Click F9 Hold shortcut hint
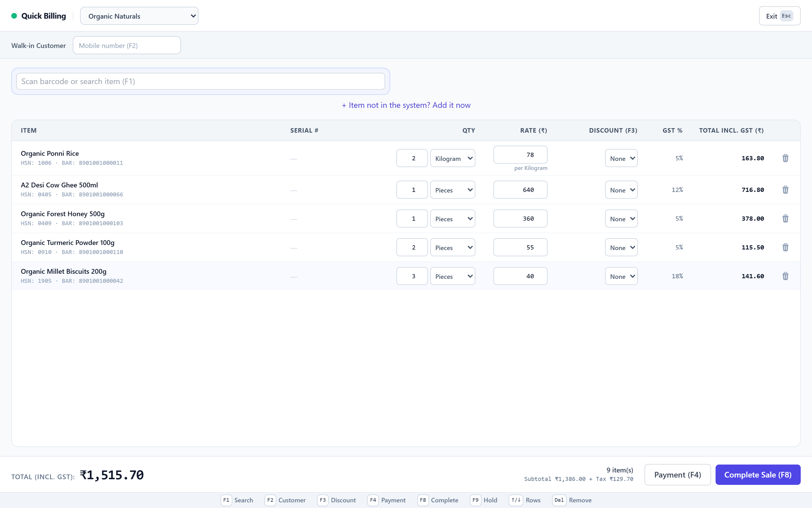 (x=484, y=500)
